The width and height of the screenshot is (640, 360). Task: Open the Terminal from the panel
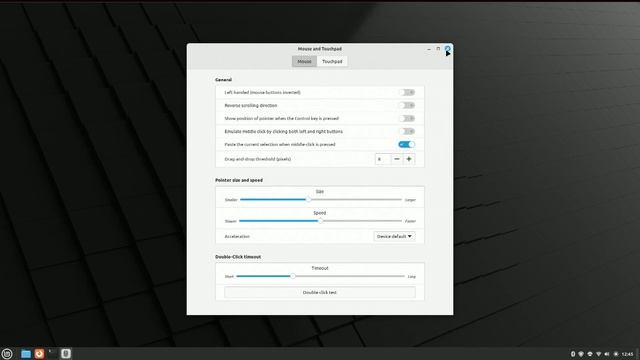(52, 353)
